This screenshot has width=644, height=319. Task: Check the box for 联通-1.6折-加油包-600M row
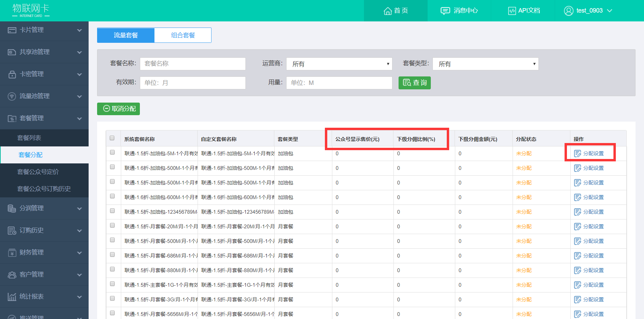(x=112, y=196)
